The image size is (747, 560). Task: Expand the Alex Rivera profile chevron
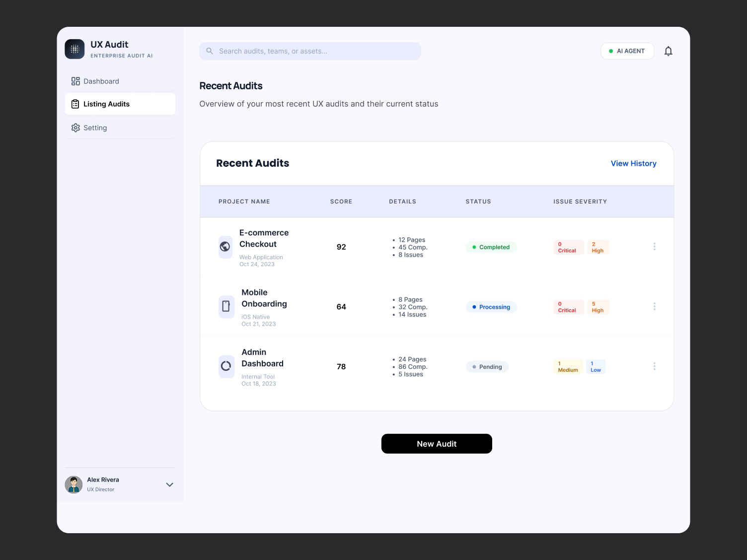(x=169, y=485)
